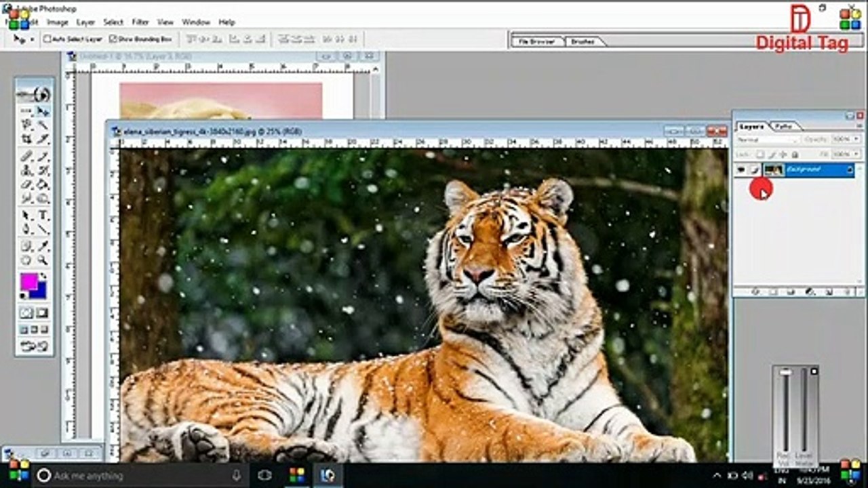Select the Line shape tool
The width and height of the screenshot is (868, 488).
pos(43,230)
